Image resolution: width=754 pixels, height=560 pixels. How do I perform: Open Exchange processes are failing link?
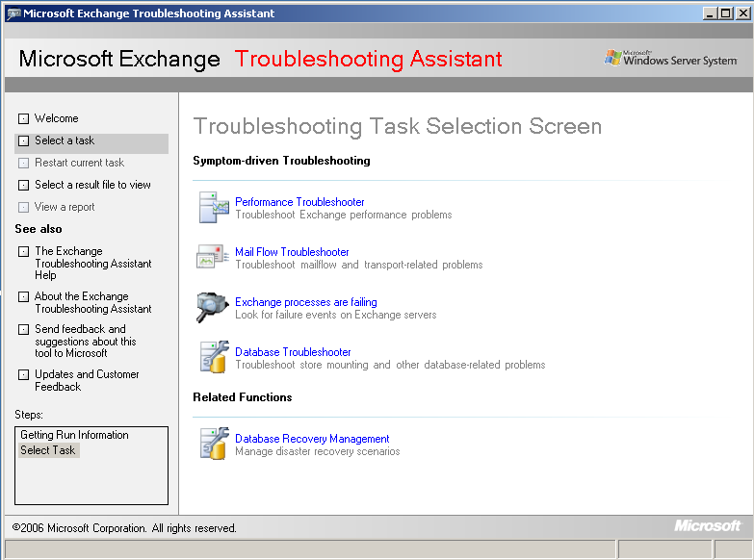(x=306, y=302)
